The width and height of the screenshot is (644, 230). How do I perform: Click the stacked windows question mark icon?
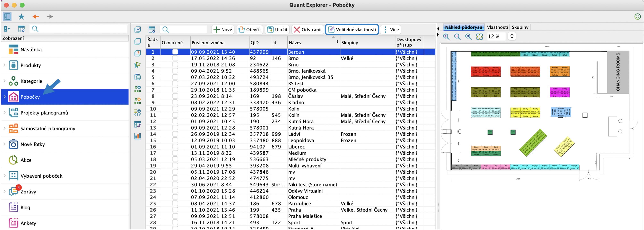pyautogui.click(x=137, y=53)
